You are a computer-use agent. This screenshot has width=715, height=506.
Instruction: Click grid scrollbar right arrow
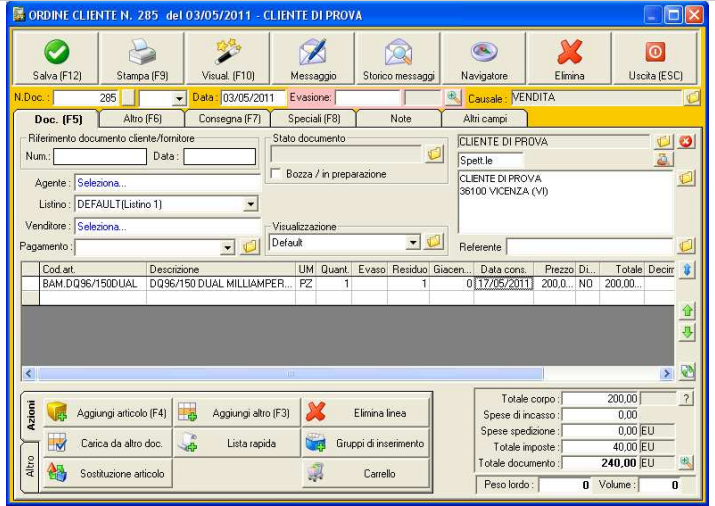click(666, 374)
